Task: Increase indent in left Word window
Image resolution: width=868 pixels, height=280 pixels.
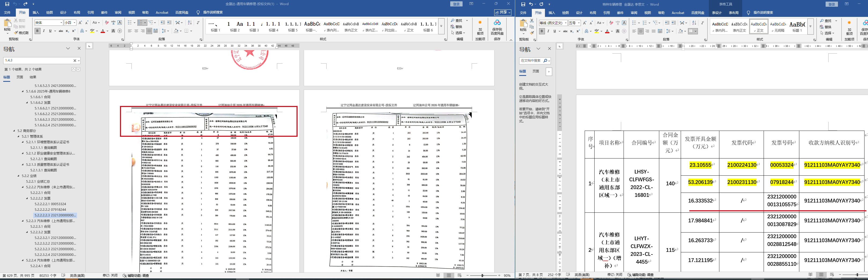Action: coord(169,23)
